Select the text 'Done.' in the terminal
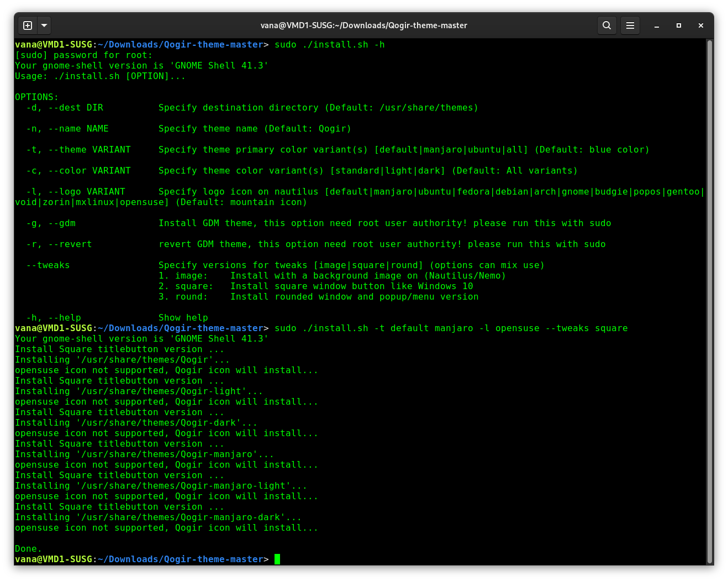728x581 pixels. tap(27, 548)
